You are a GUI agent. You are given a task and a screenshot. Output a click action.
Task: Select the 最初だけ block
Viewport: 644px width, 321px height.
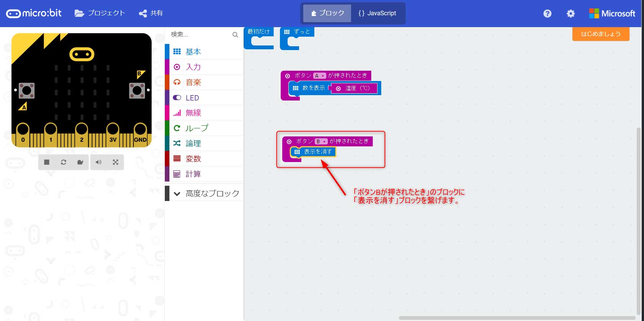(259, 32)
